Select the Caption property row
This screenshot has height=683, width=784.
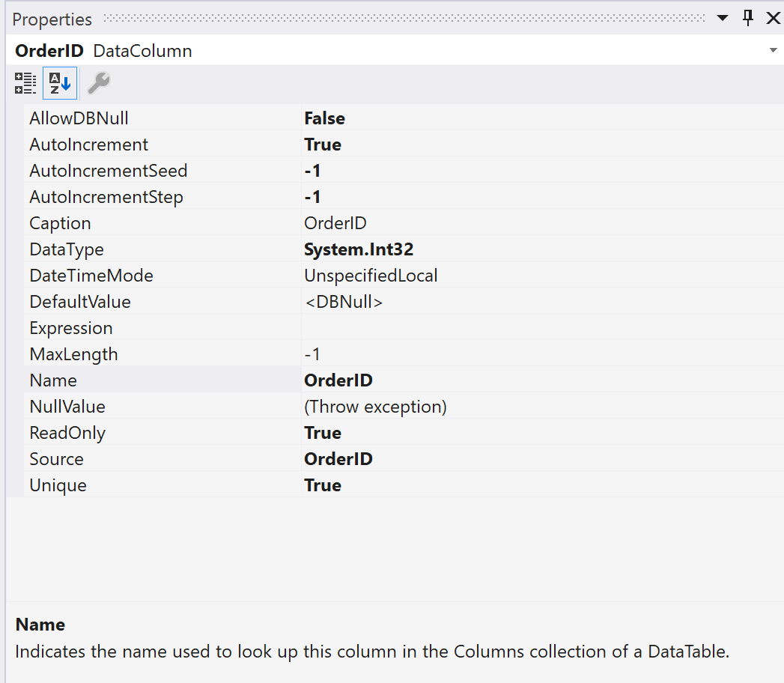pyautogui.click(x=112, y=222)
